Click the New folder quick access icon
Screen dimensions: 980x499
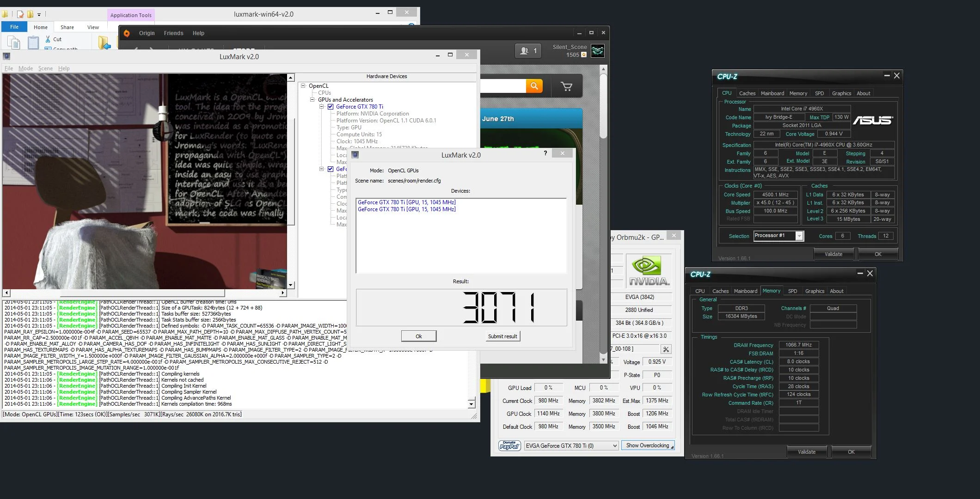(x=30, y=14)
